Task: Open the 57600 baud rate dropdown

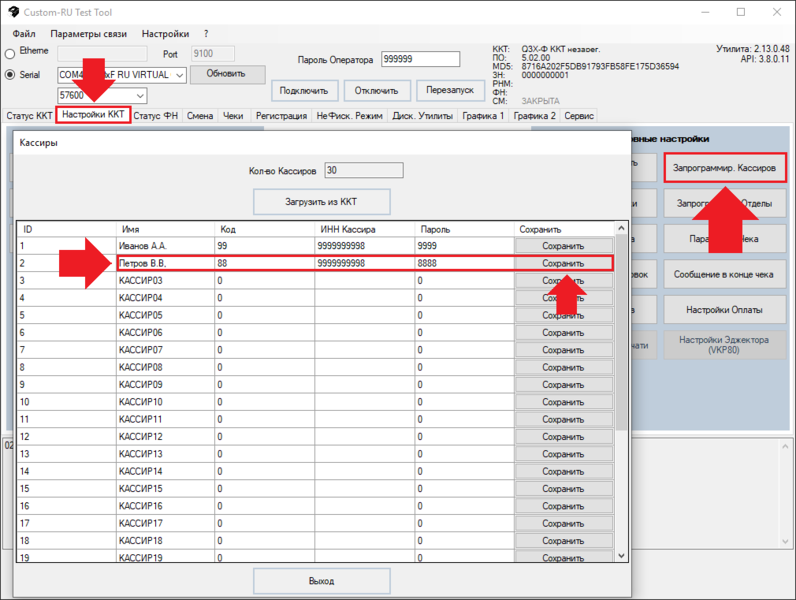Action: click(x=139, y=96)
